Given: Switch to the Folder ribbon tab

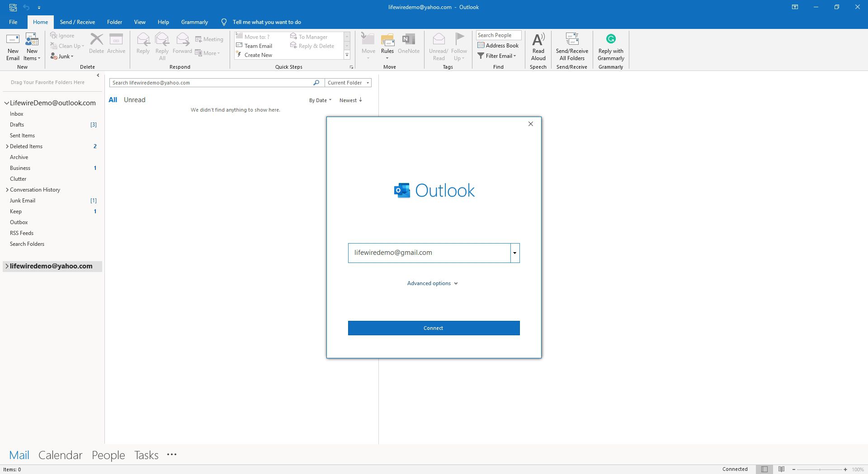Looking at the screenshot, I should [x=114, y=22].
